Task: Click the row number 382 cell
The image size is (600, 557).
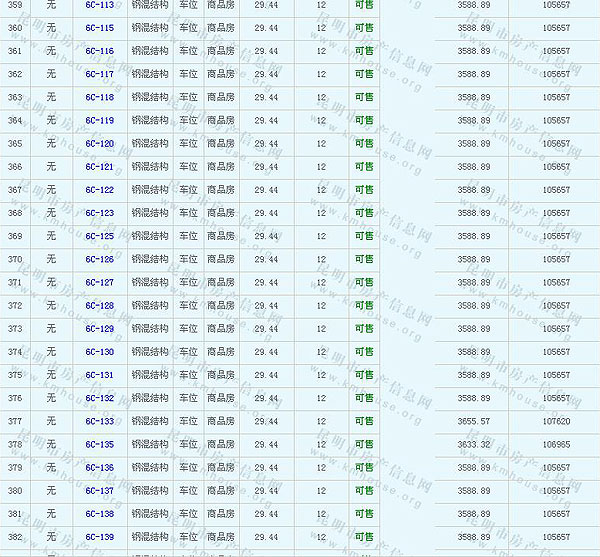Action: click(x=15, y=537)
